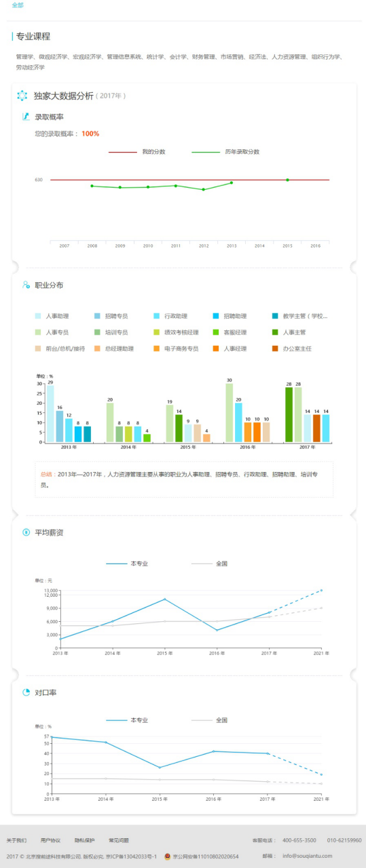
Task: Click the 职业分布 section icon
Action: point(26,285)
